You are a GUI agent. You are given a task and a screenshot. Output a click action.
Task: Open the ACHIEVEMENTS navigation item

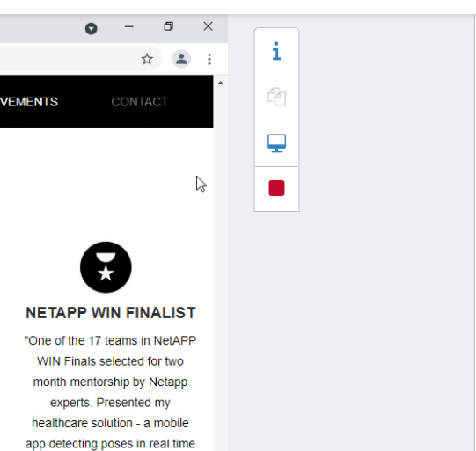(x=29, y=102)
